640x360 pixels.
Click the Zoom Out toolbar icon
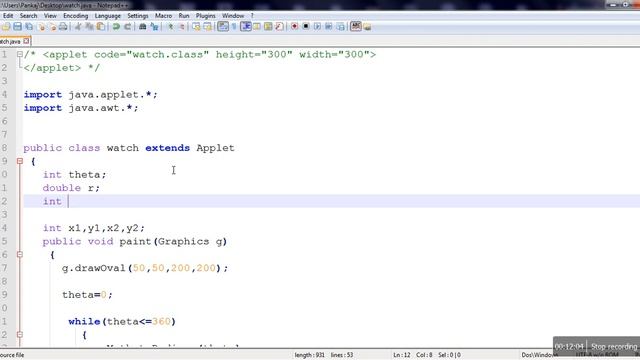coord(182,27)
